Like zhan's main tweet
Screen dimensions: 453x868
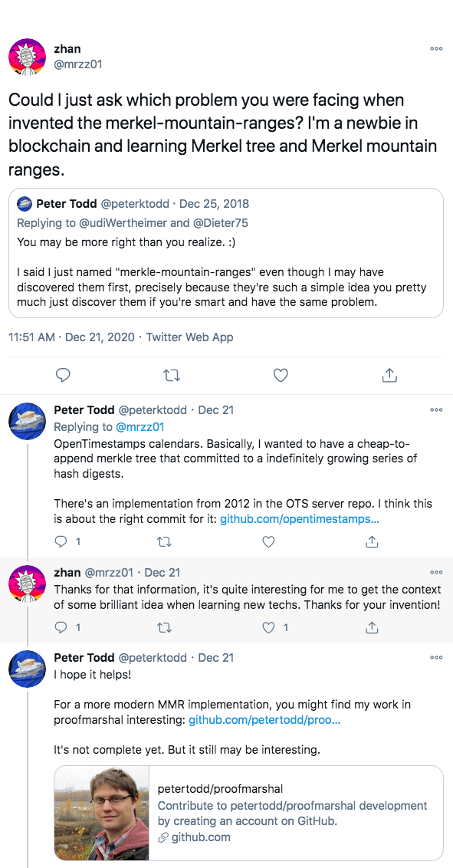pos(281,375)
